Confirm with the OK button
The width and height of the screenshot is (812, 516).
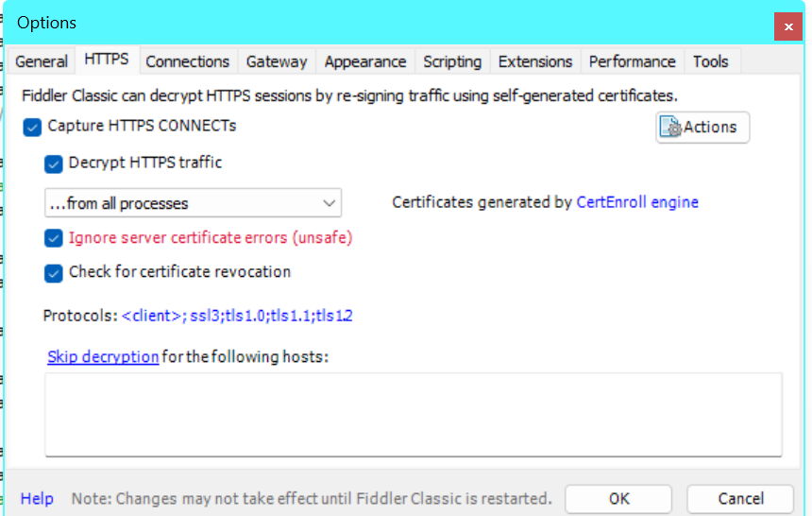pos(618,499)
